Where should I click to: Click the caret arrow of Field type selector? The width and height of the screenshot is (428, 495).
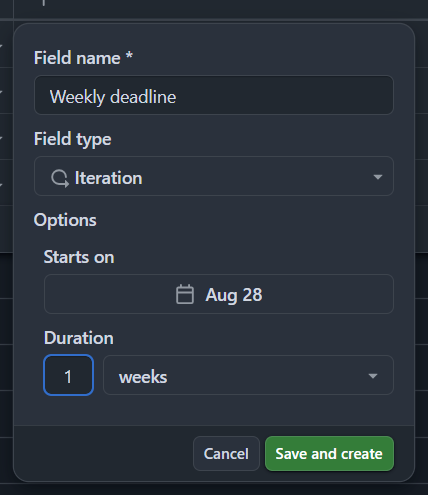coord(378,177)
